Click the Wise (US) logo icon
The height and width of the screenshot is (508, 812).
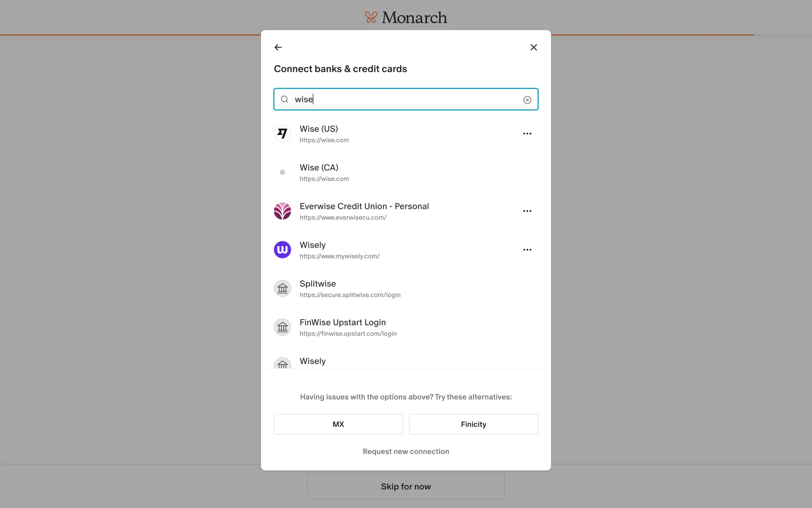283,134
